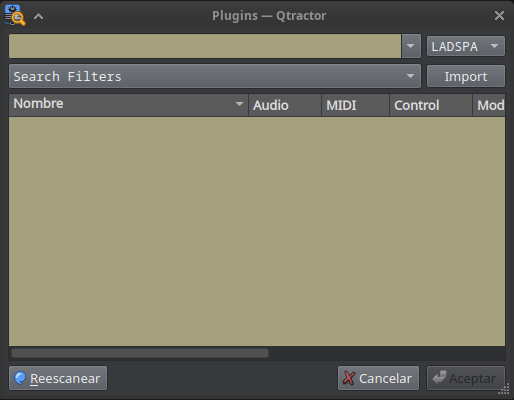Click the partially visible Mod column header
Screen dimensions: 514x400
(489, 105)
